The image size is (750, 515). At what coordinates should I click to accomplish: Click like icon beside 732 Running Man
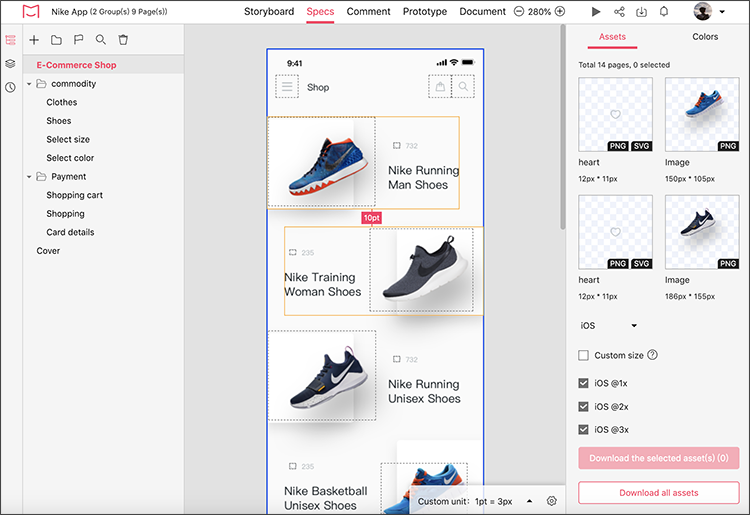397,145
